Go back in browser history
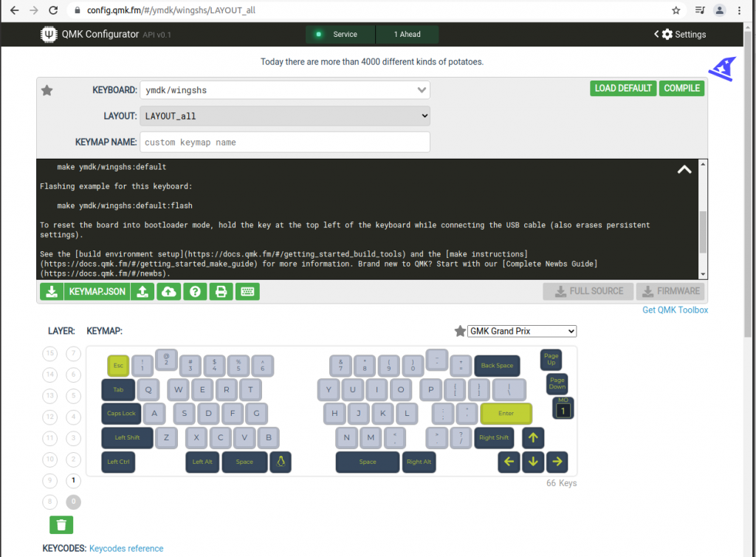 15,10
